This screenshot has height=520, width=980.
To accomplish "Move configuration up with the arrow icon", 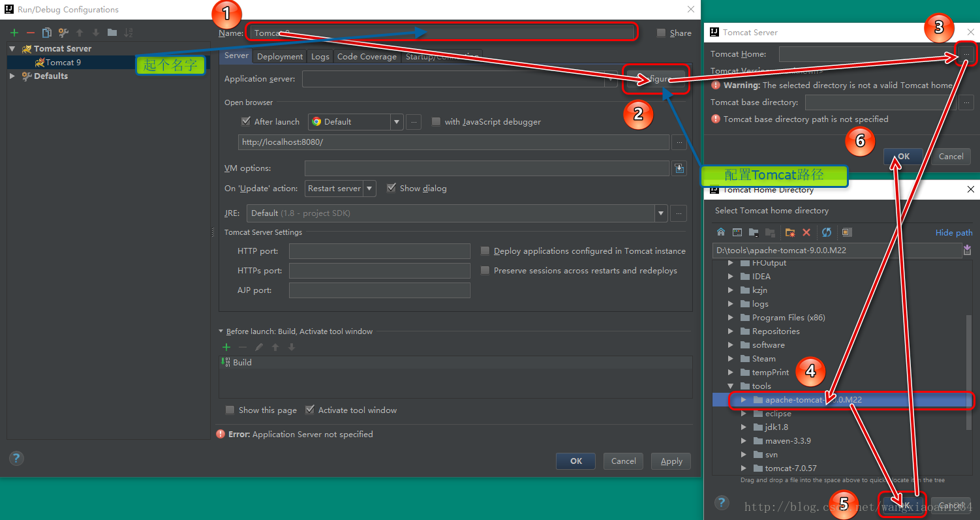I will pos(80,33).
